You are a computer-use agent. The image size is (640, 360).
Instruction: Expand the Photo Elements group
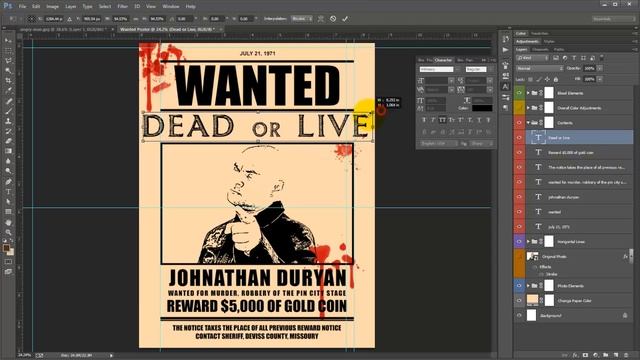(x=528, y=286)
